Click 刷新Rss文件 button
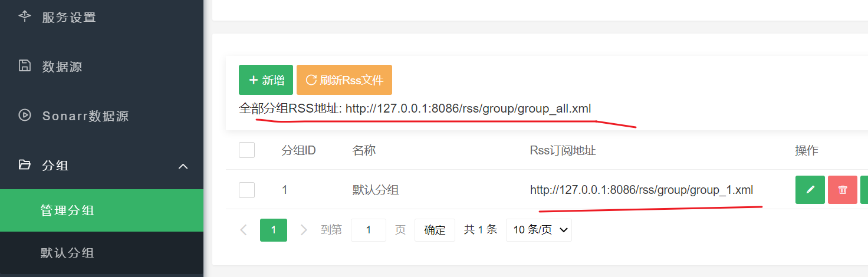The image size is (868, 277). 344,80
